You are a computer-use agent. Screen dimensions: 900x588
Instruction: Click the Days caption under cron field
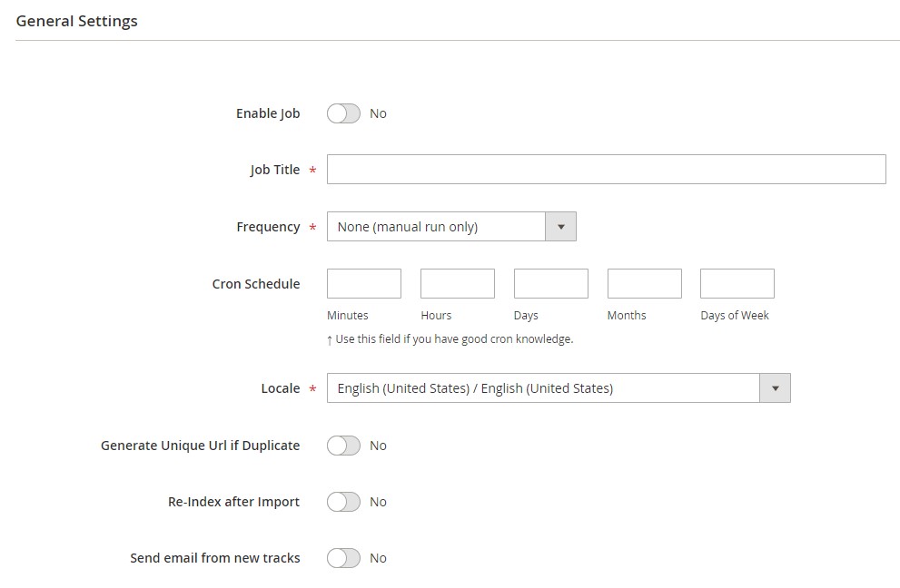(x=526, y=316)
